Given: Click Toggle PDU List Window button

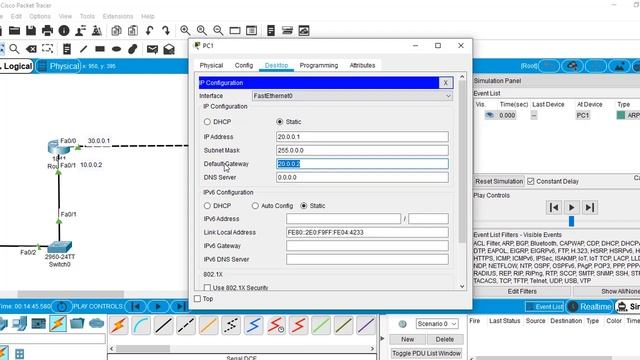Looking at the screenshot, I should [426, 353].
